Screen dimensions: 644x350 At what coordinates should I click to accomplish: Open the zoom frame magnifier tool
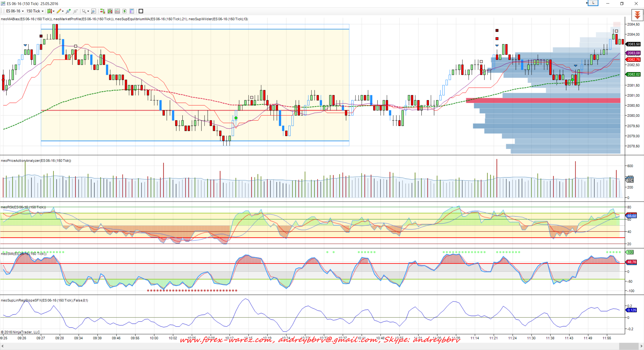point(94,11)
